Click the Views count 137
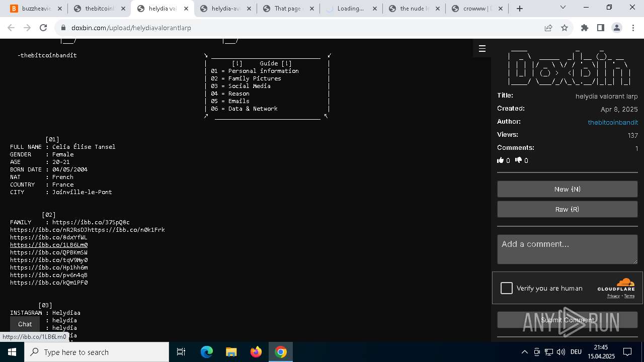Image resolution: width=644 pixels, height=362 pixels. [632, 135]
